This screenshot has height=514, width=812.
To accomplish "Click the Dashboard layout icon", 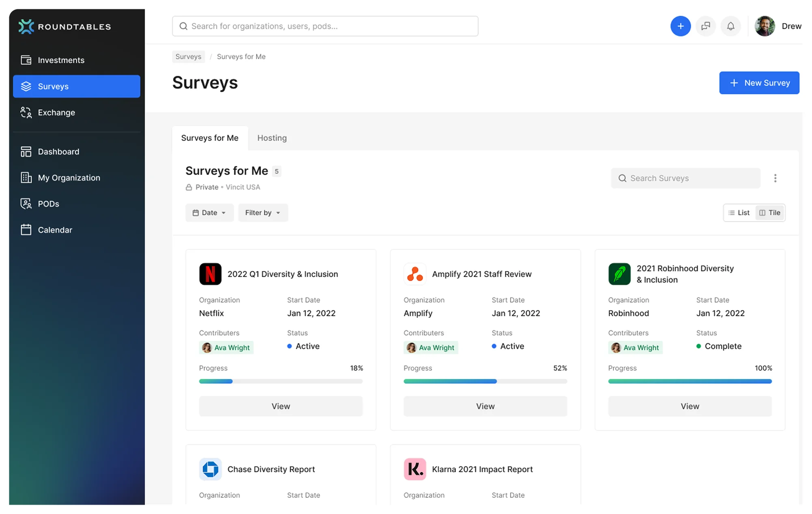I will 26,152.
